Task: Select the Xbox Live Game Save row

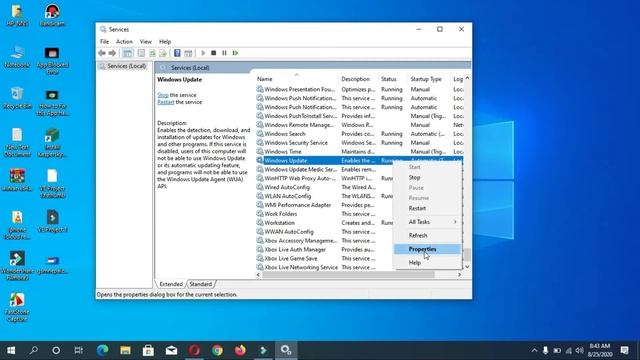Action: point(324,259)
